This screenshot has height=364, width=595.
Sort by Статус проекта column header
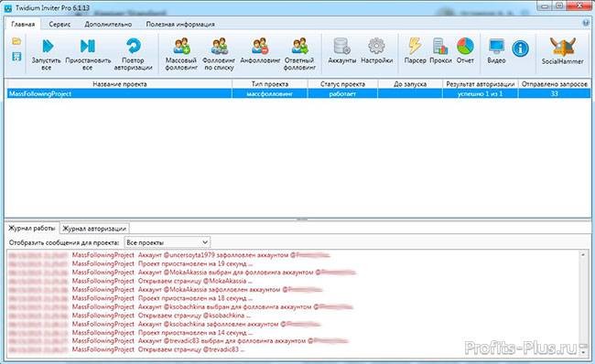click(342, 84)
